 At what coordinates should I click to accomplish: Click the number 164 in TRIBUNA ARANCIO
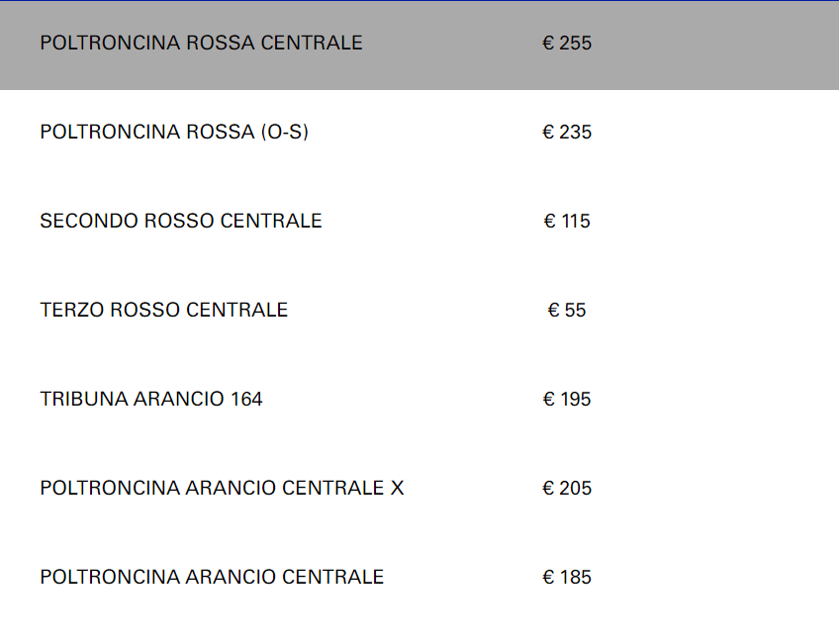(x=246, y=400)
